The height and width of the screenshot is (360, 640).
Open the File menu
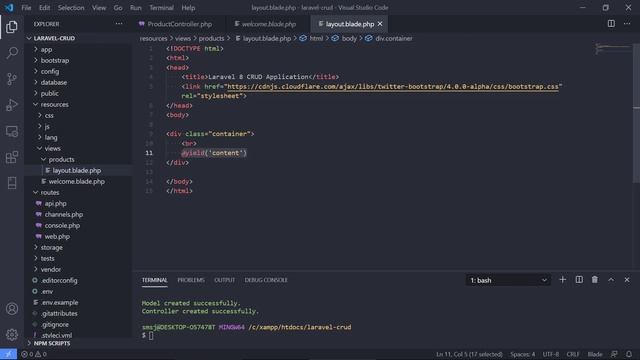26,8
